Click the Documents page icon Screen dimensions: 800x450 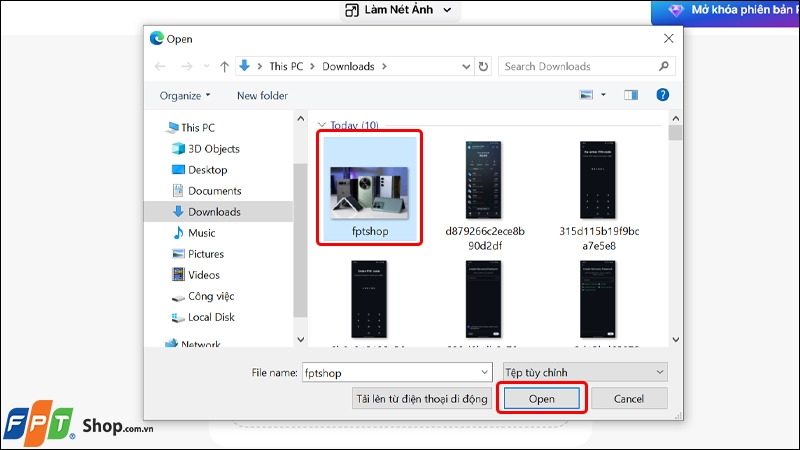[x=178, y=191]
